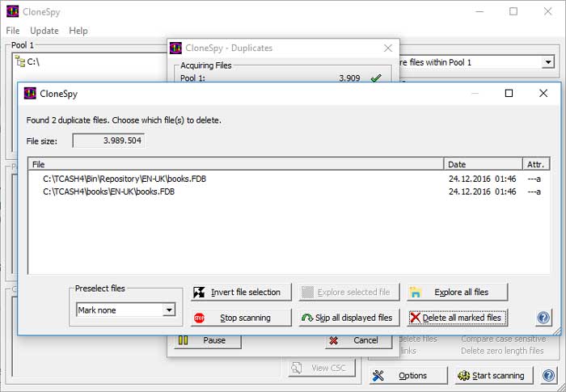Open help in the duplicate-file dialog
The image size is (566, 392).
[x=543, y=318]
